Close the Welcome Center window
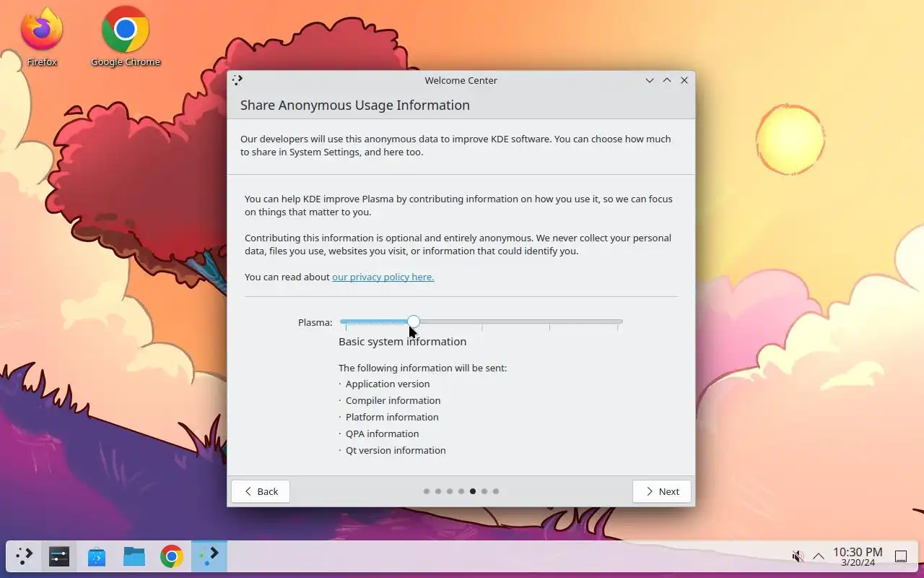Viewport: 924px width, 578px height. [x=684, y=80]
